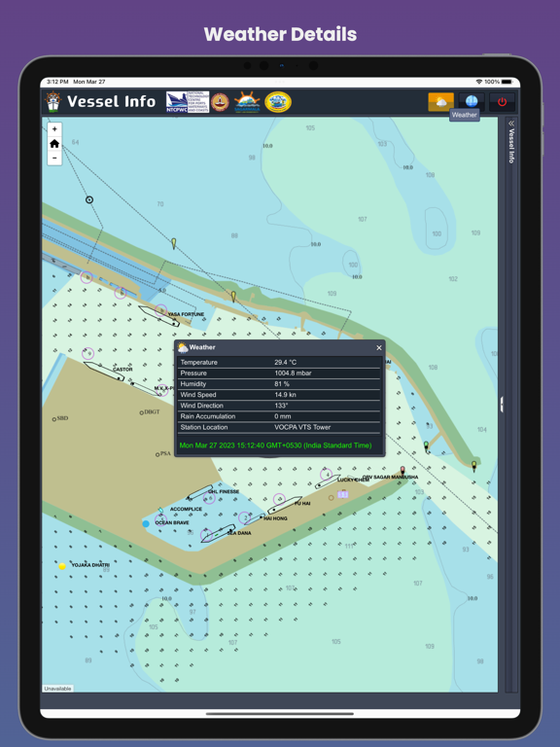Click the VOCPA VTS Tower station text
Image resolution: width=560 pixels, height=747 pixels.
click(x=302, y=427)
